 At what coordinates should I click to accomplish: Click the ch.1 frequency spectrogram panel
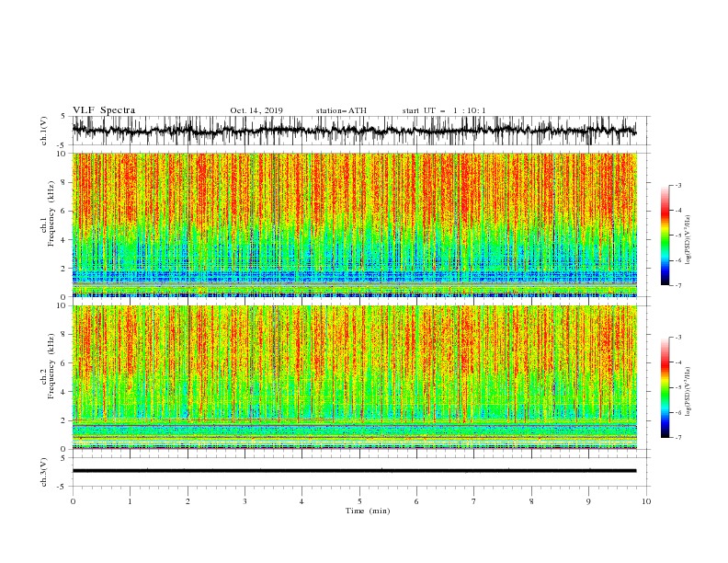coord(354,224)
